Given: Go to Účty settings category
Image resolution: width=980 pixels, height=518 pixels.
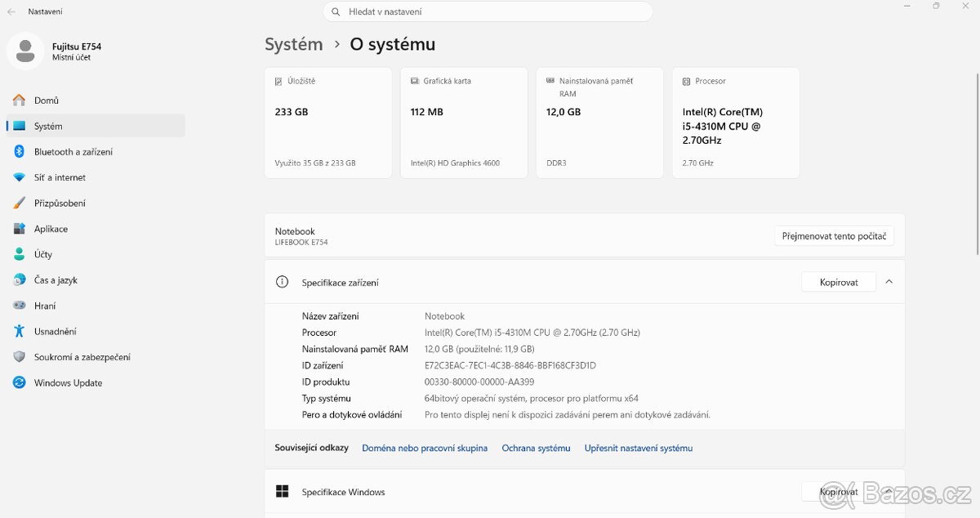Looking at the screenshot, I should [42, 255].
